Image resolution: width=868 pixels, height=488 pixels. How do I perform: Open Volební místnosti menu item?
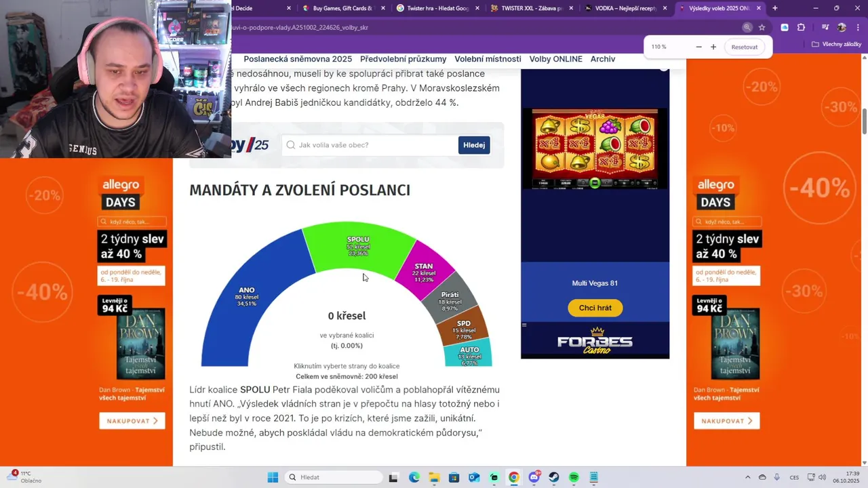point(488,59)
